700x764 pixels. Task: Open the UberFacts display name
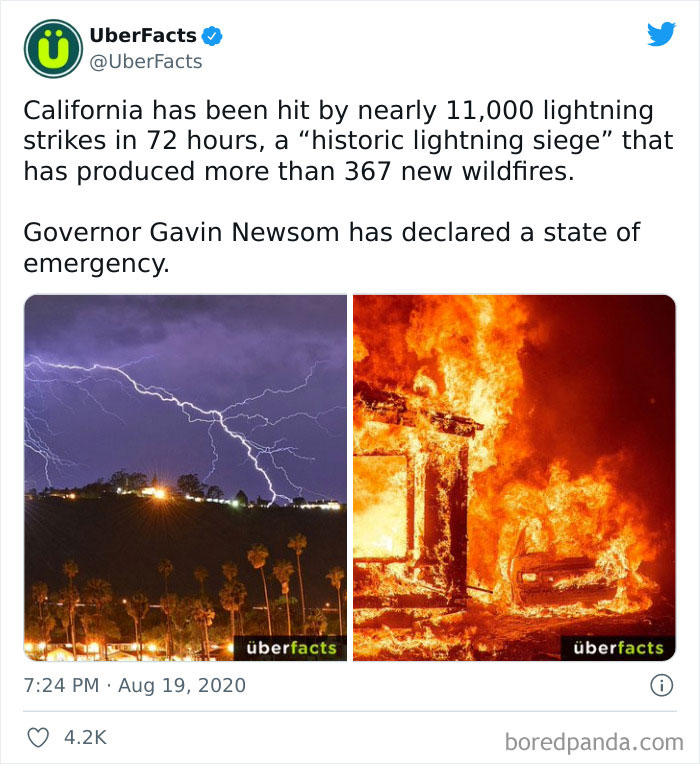[143, 37]
